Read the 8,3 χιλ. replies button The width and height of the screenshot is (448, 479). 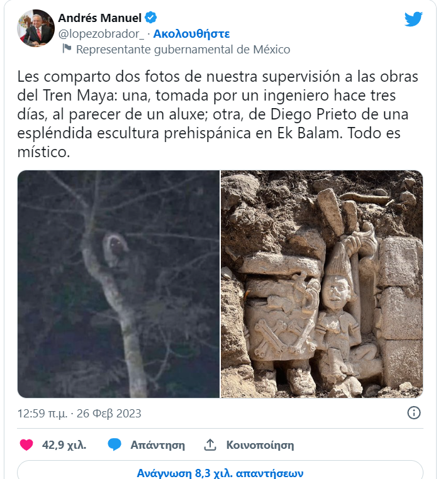220,471
